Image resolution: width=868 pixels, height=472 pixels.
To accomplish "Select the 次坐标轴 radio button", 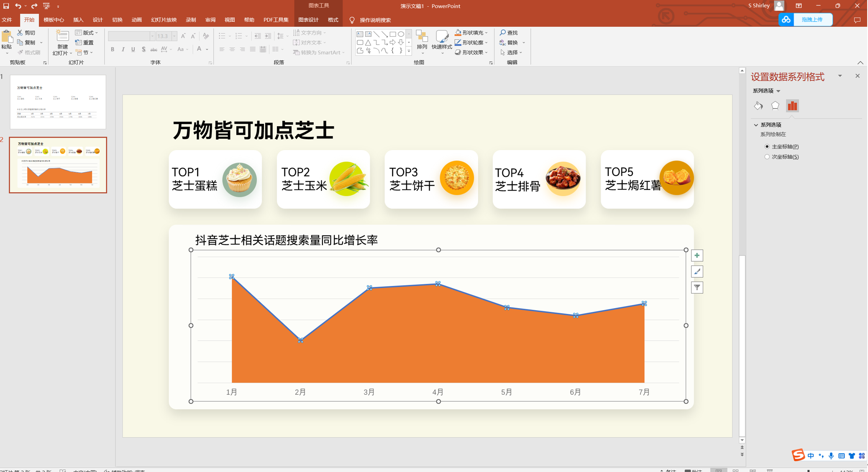I will tap(767, 157).
